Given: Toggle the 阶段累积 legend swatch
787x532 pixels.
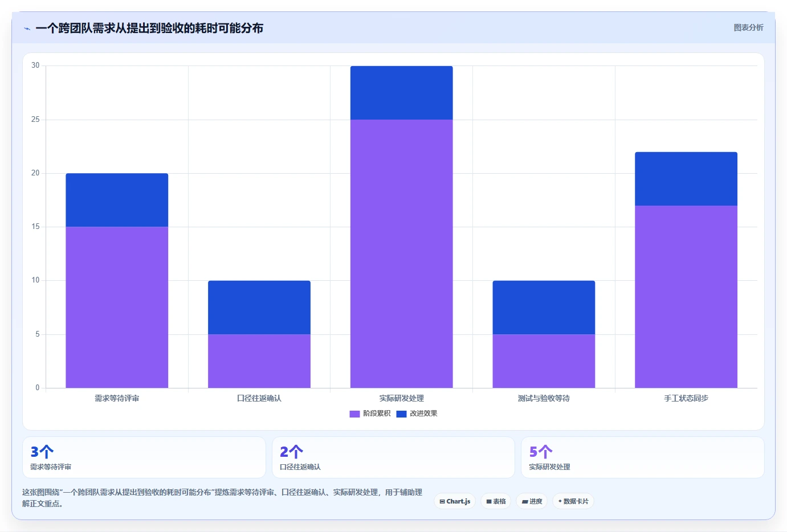Looking at the screenshot, I should point(354,414).
